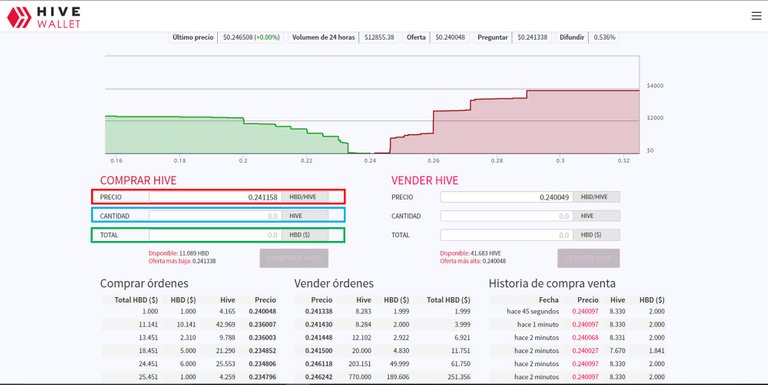Click the Comprar Hive submit button

point(294,258)
